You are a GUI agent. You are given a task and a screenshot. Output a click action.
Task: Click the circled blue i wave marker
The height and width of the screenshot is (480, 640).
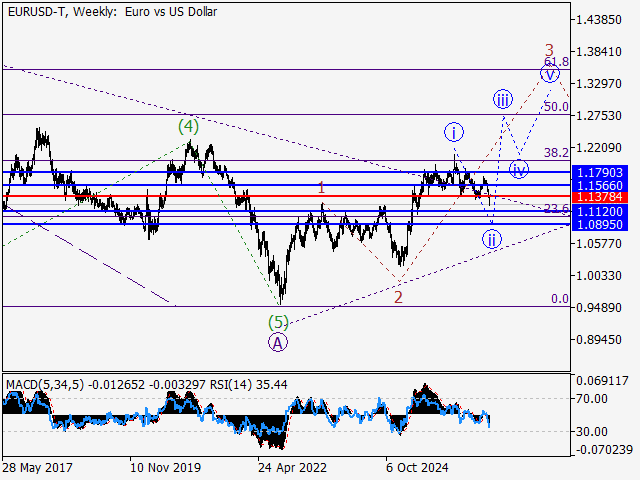click(x=454, y=132)
